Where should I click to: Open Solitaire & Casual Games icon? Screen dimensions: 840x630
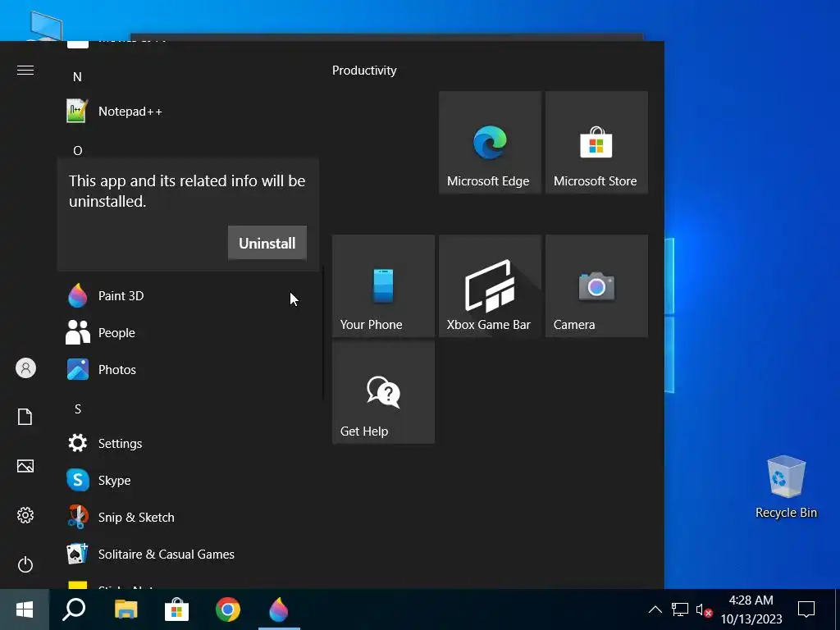[78, 554]
